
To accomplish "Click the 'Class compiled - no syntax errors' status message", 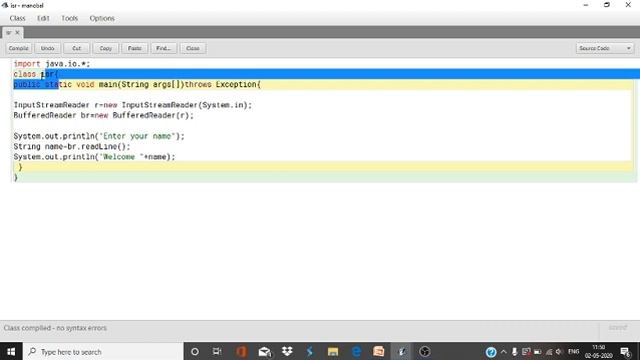I will [x=55, y=328].
